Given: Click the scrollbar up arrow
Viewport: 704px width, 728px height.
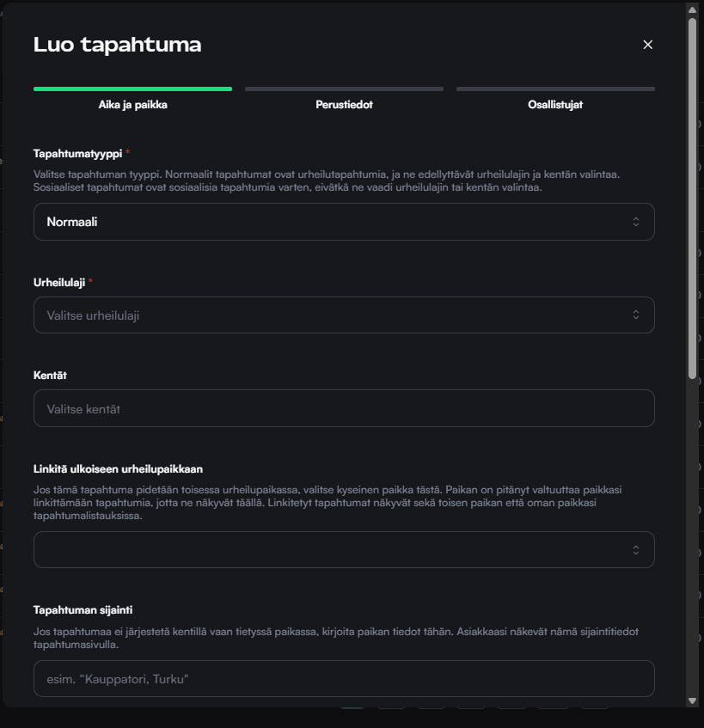Looking at the screenshot, I should click(x=693, y=9).
